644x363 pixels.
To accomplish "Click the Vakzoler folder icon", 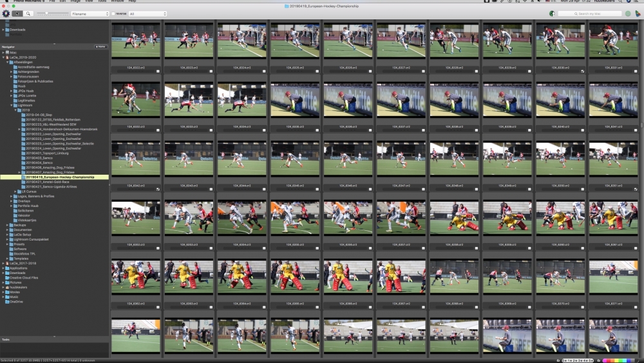I will (x=15, y=215).
